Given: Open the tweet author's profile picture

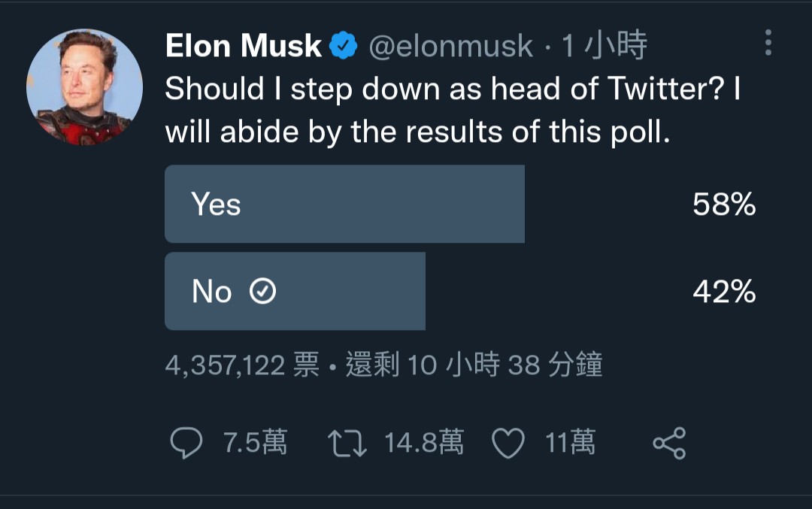Looking at the screenshot, I should click(84, 87).
